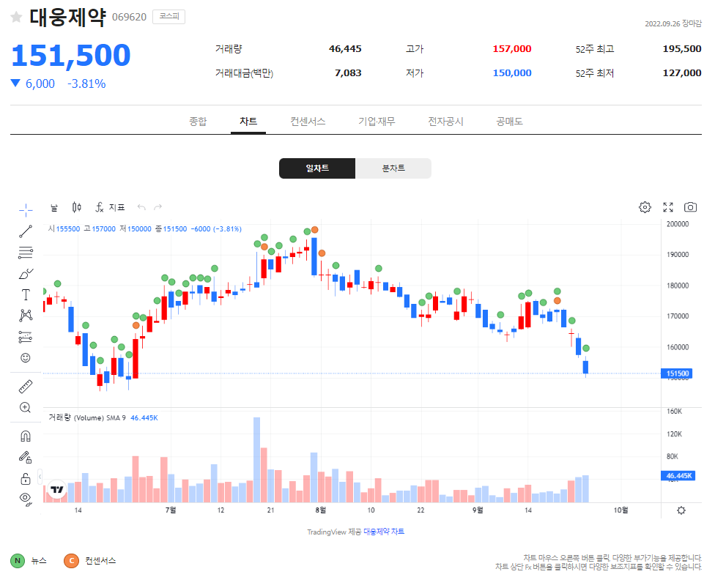
Task: Click the stock code 069620
Action: (129, 18)
